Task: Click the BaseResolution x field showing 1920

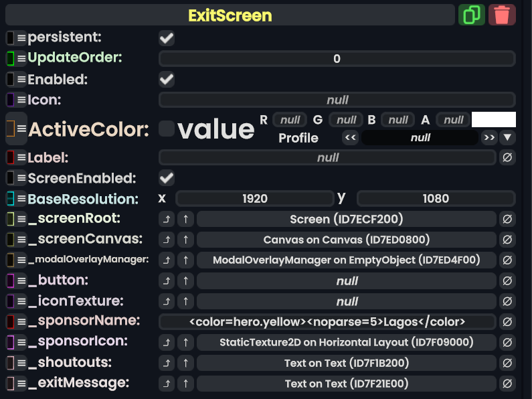Action: tap(254, 199)
